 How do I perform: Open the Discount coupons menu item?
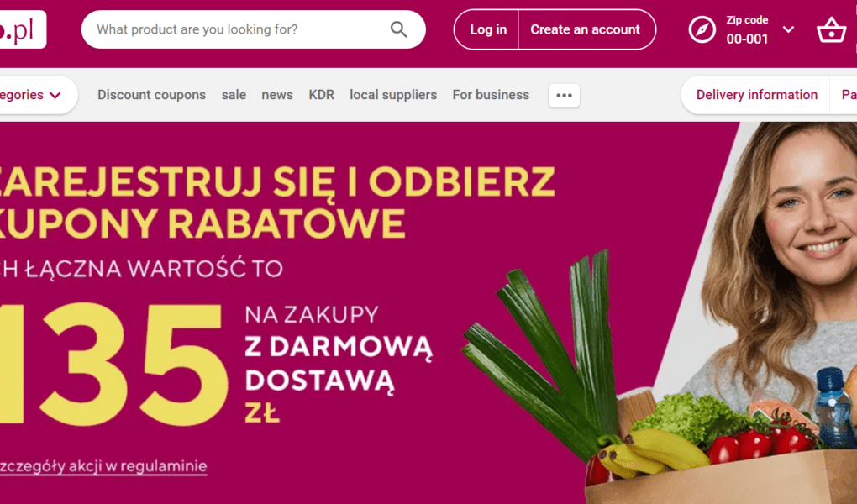point(151,95)
